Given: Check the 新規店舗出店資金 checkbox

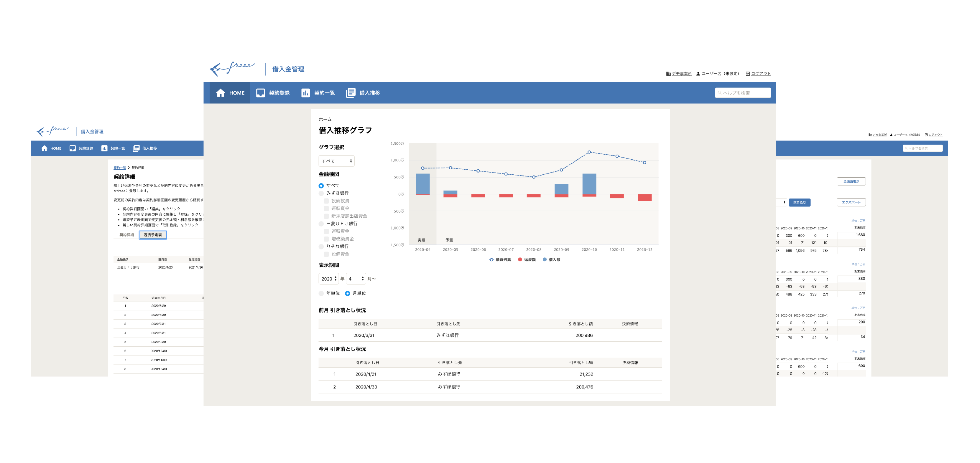Looking at the screenshot, I should 326,216.
